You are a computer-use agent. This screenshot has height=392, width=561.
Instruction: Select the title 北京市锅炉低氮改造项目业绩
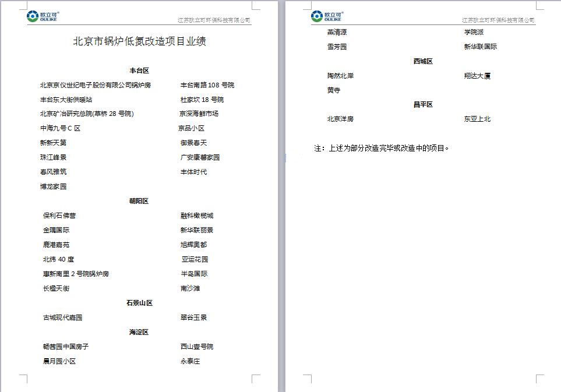coord(139,41)
